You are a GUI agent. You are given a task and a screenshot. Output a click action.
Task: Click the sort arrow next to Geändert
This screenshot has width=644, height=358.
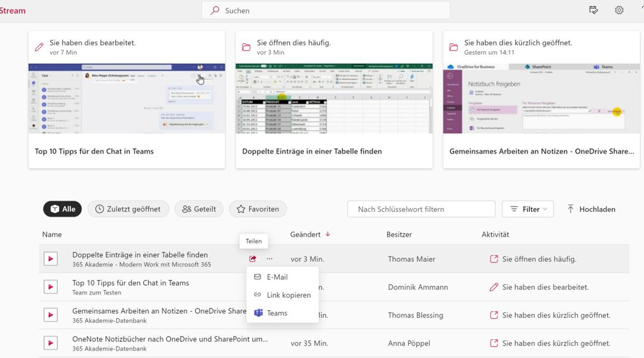328,234
